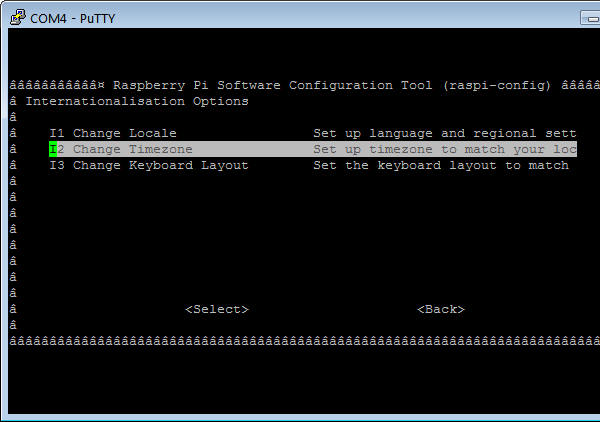Click the COM4 - PuTTY title text
This screenshot has width=600, height=422.
coord(73,19)
